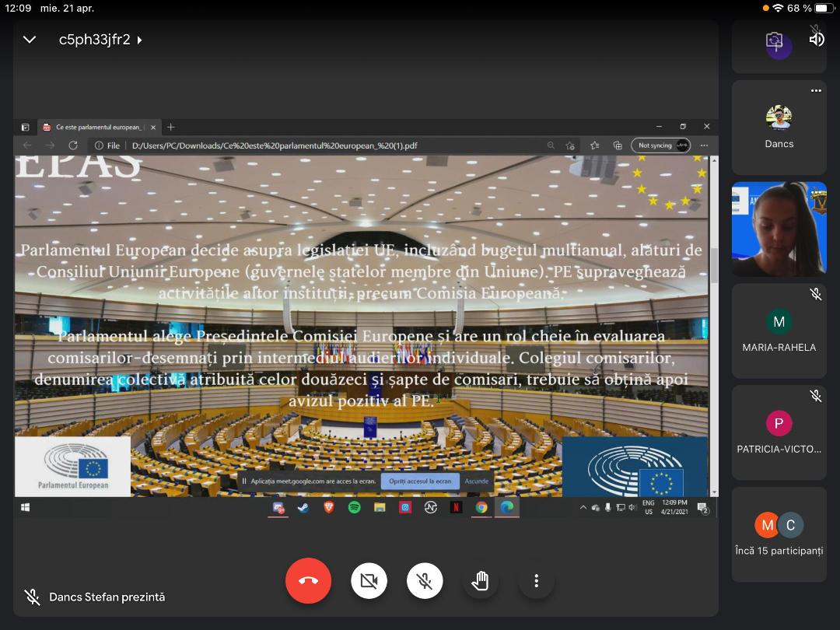
Task: Raise your hand in the meeting
Action: point(480,580)
